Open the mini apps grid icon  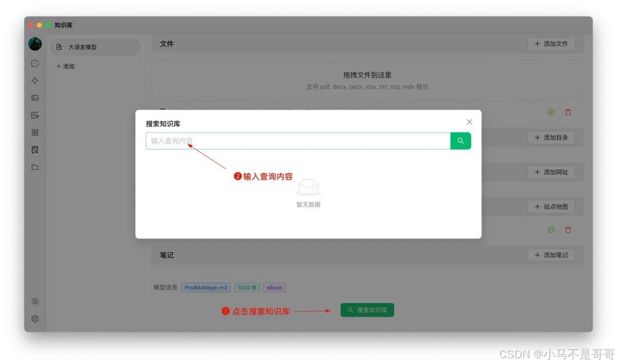tap(35, 132)
